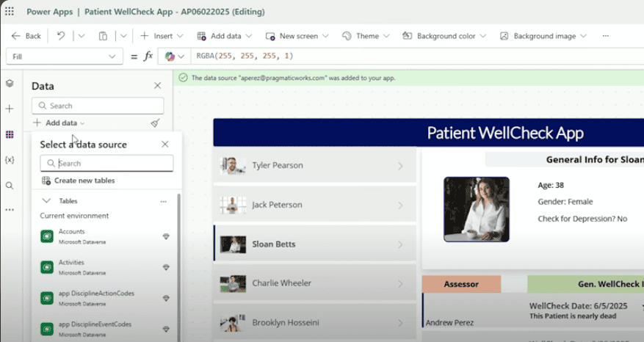
Task: Click the Insert plus sidebar icon
Action: [x=10, y=109]
